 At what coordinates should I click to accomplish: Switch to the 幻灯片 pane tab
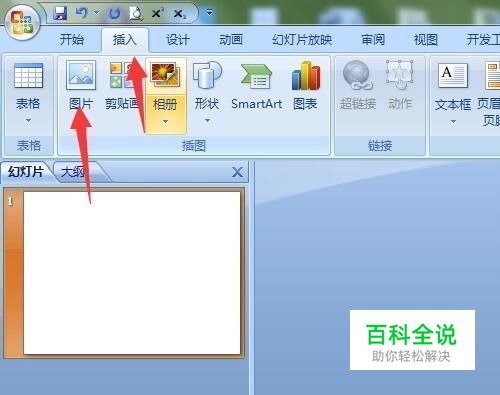point(26,172)
